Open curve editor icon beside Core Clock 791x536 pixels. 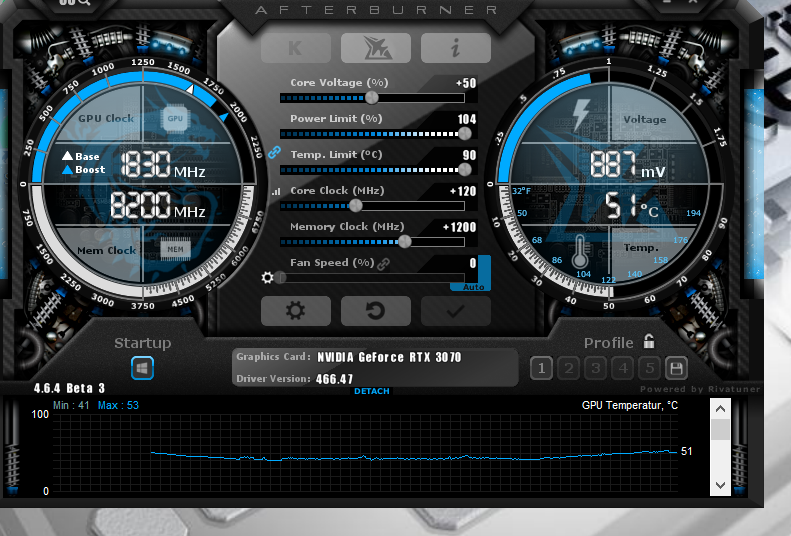(276, 192)
